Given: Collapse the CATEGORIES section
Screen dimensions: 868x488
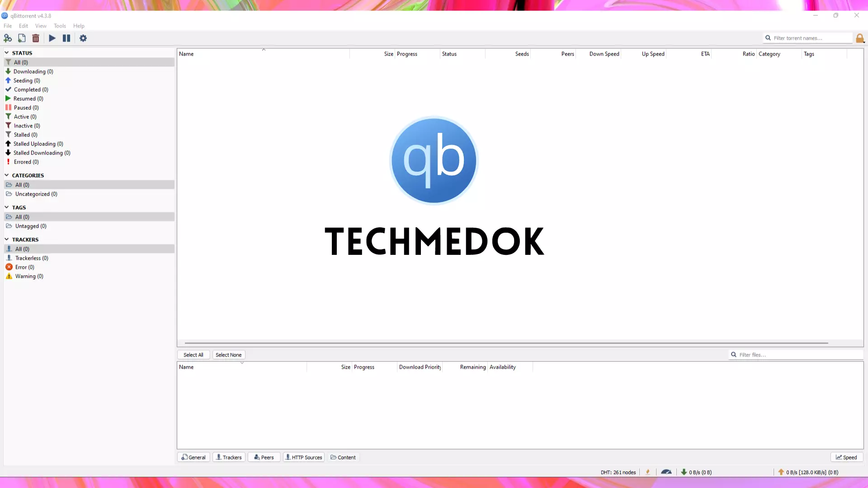Looking at the screenshot, I should click(x=7, y=175).
